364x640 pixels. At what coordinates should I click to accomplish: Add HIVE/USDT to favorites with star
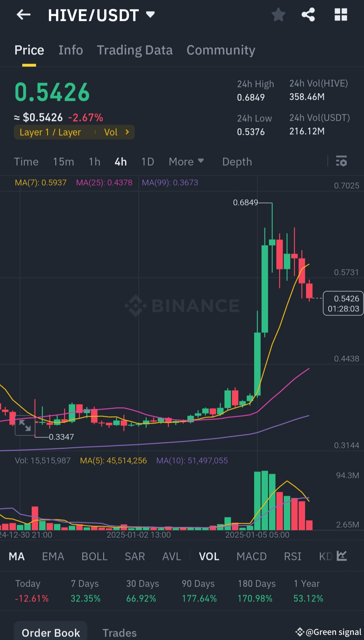[278, 15]
